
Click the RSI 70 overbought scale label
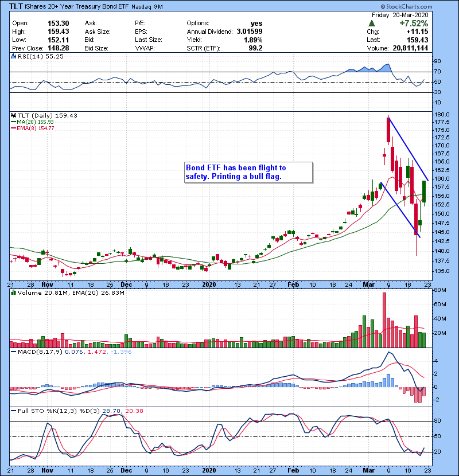point(437,72)
